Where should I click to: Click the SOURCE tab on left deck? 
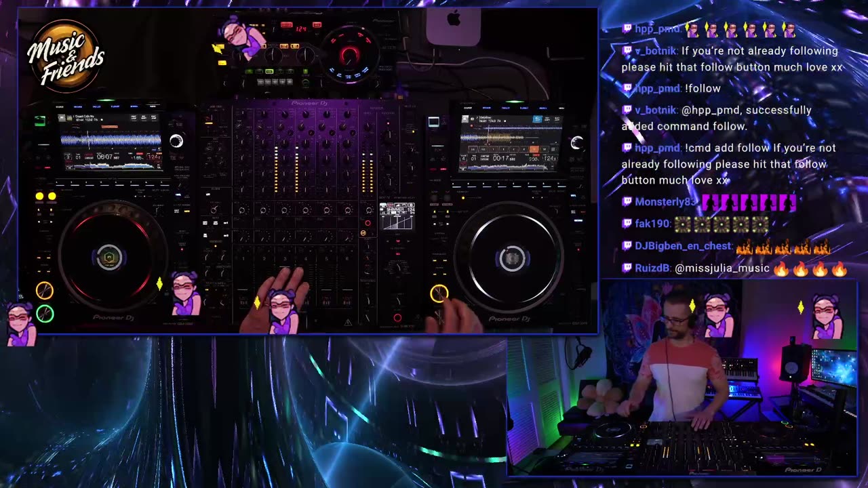[x=60, y=106]
